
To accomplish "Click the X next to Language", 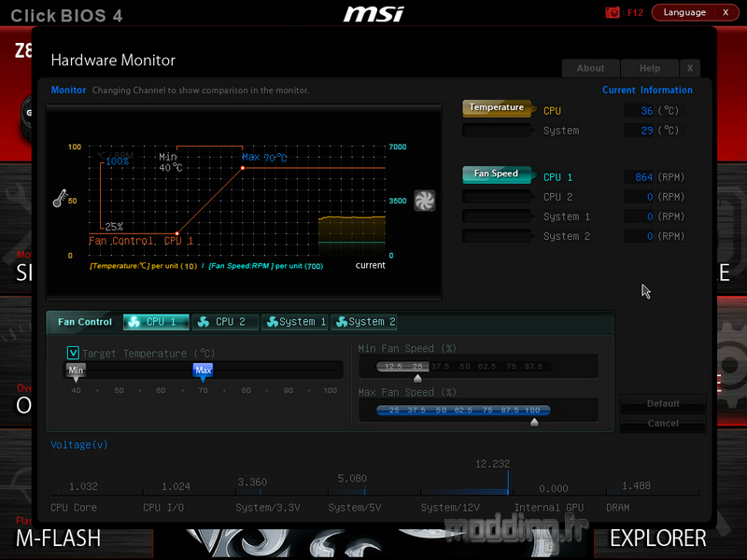I will tap(726, 12).
